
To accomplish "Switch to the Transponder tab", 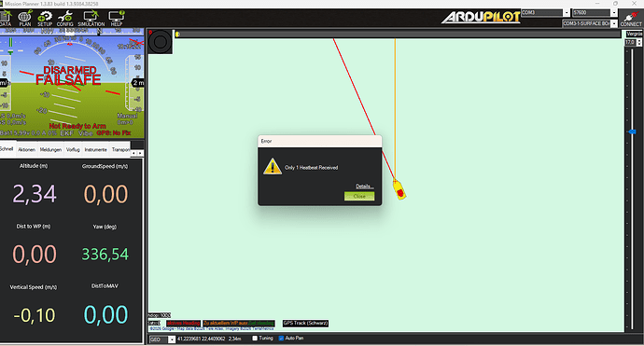I will pos(120,150).
